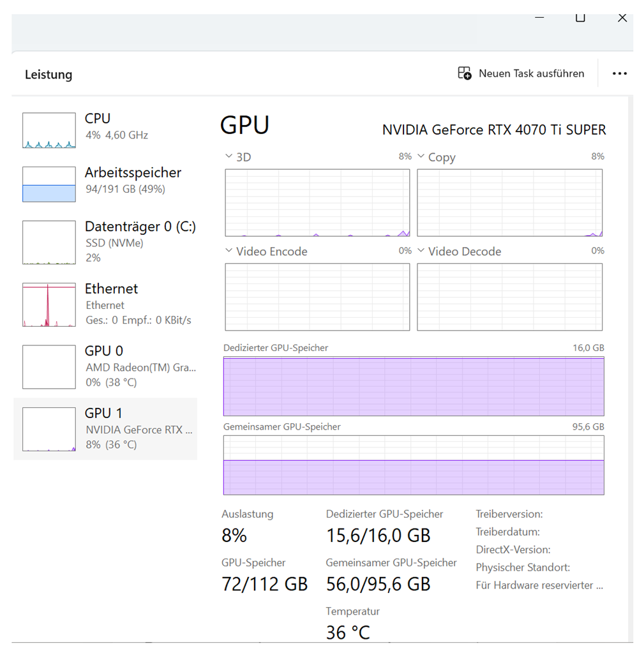Select the Ethernet graph thumbnail

[x=49, y=305]
